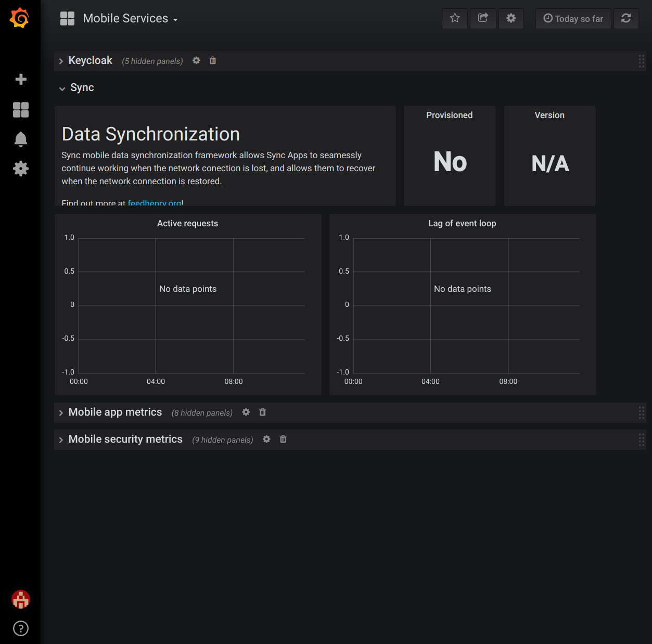Collapse the Sync row
Viewport: 652px width, 644px height.
[x=82, y=88]
